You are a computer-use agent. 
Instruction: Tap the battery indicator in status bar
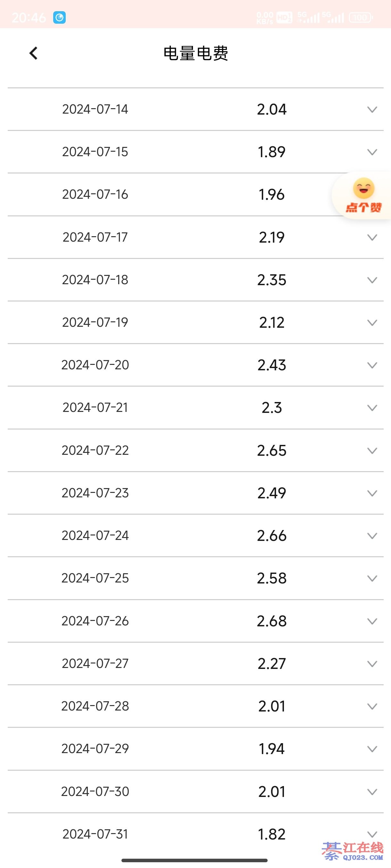pos(361,18)
